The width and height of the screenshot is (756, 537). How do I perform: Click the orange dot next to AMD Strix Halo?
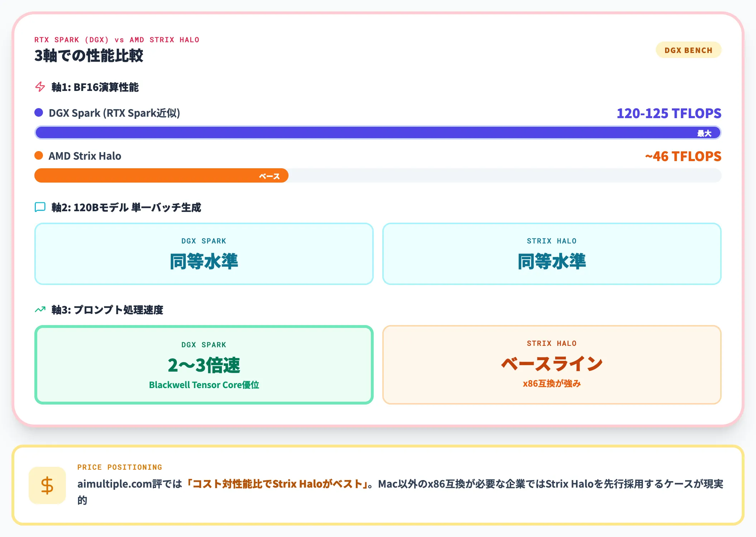[x=39, y=155]
